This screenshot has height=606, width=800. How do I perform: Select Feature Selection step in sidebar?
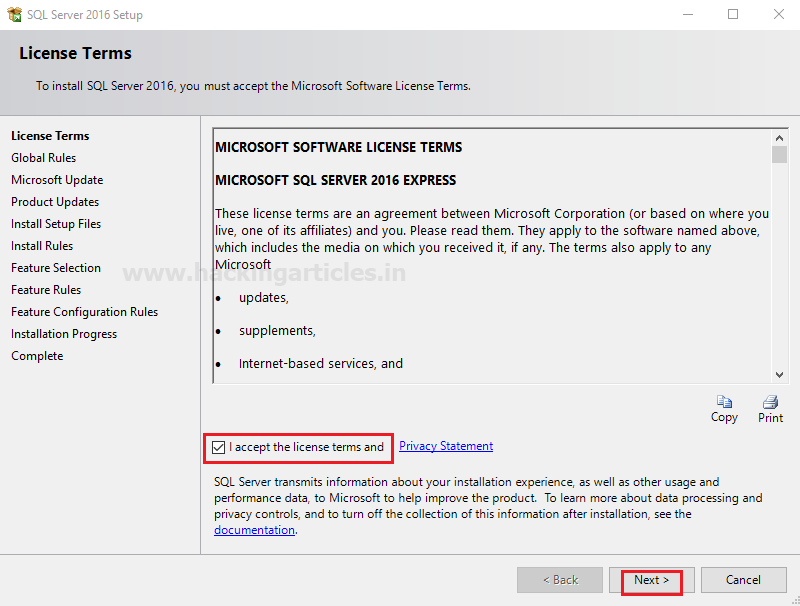(56, 268)
